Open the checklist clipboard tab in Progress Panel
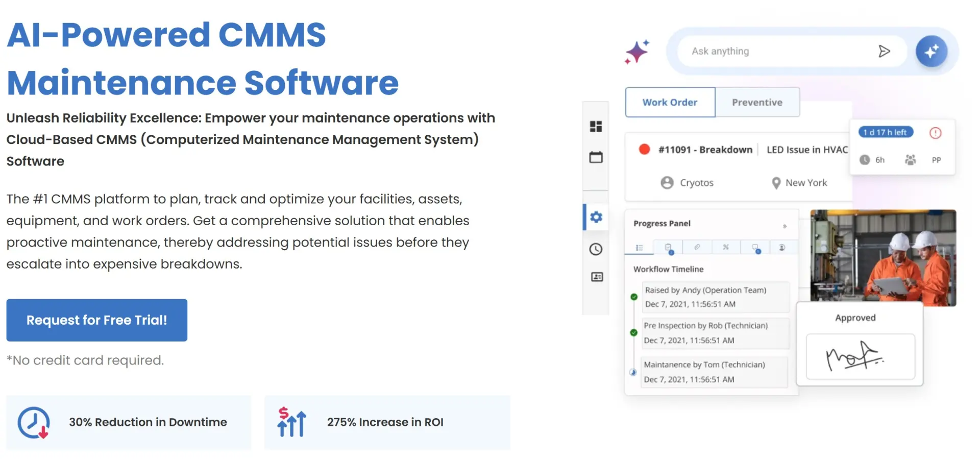The width and height of the screenshot is (980, 459). click(668, 248)
